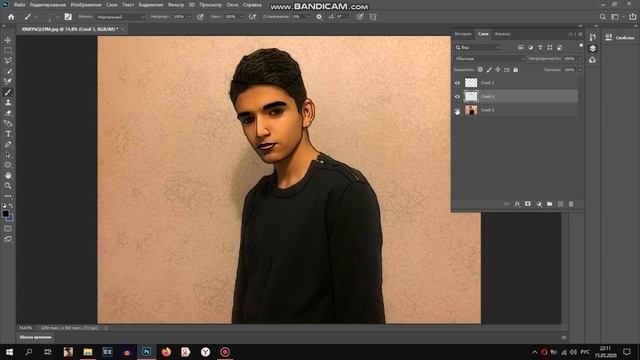Image resolution: width=640 pixels, height=360 pixels.
Task: Open Windows Start button
Action: 9,352
